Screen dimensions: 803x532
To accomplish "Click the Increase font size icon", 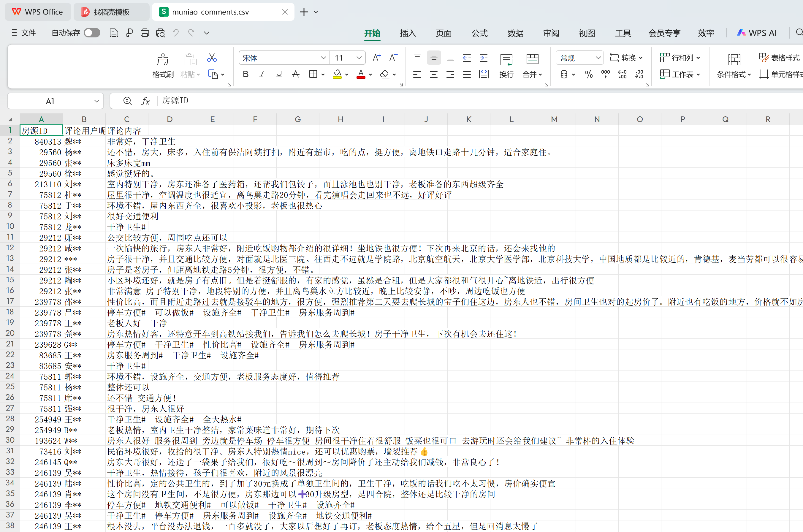I will click(x=376, y=58).
